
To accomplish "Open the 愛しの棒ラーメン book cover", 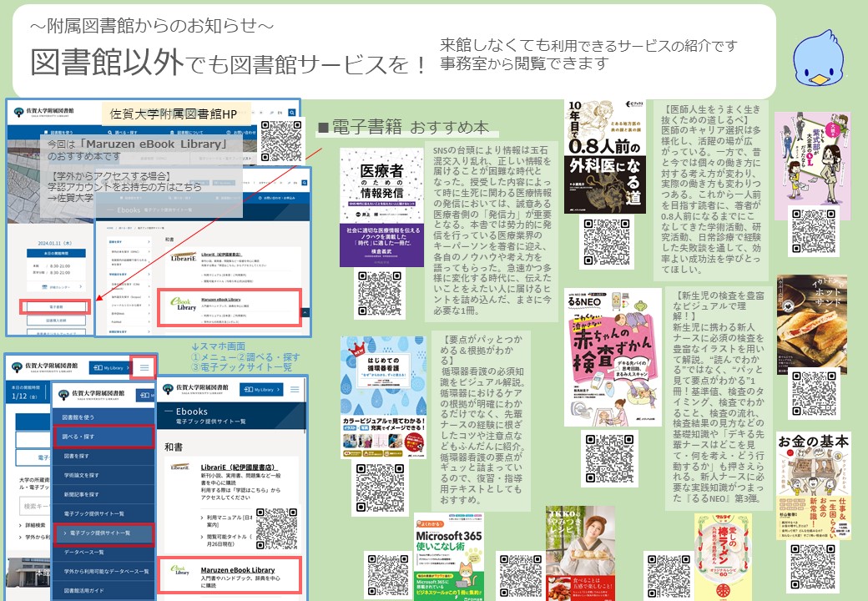I will [723, 558].
